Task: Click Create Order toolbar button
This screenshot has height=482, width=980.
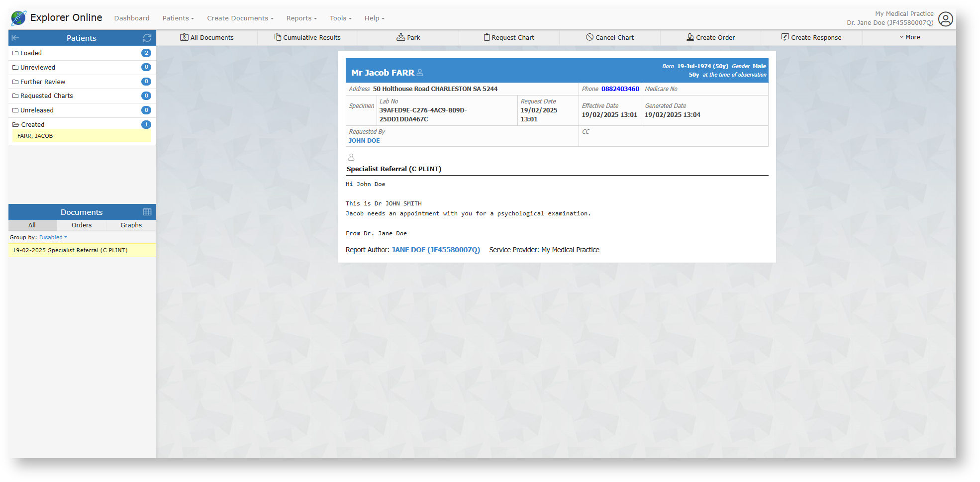Action: tap(710, 37)
